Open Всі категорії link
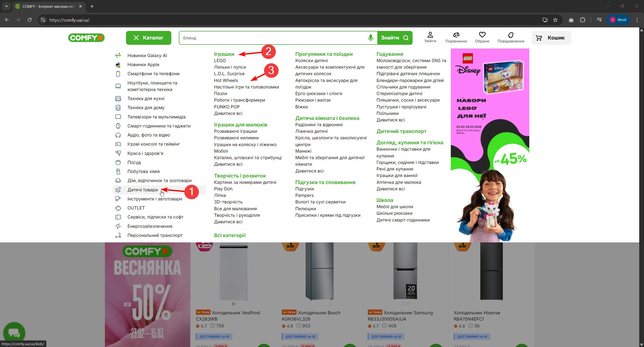Screen dimensions: 644x347 click(229, 235)
